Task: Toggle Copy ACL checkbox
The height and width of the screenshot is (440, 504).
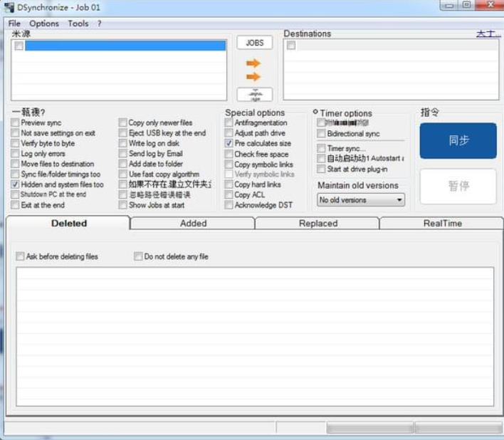Action: pos(229,194)
